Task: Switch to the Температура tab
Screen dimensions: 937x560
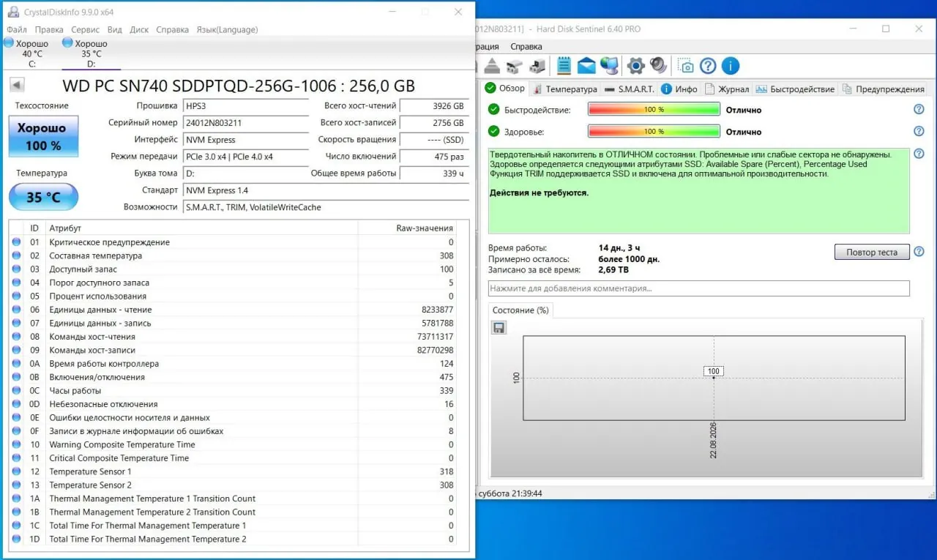Action: pos(565,89)
